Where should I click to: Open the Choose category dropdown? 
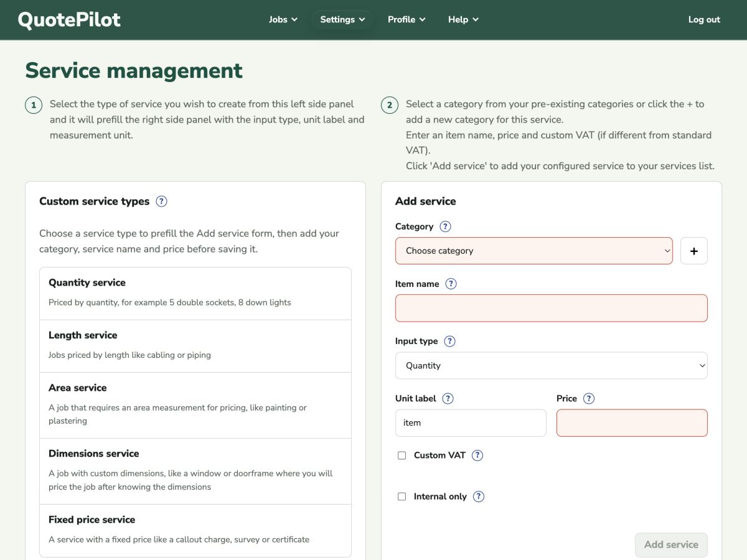pos(534,251)
